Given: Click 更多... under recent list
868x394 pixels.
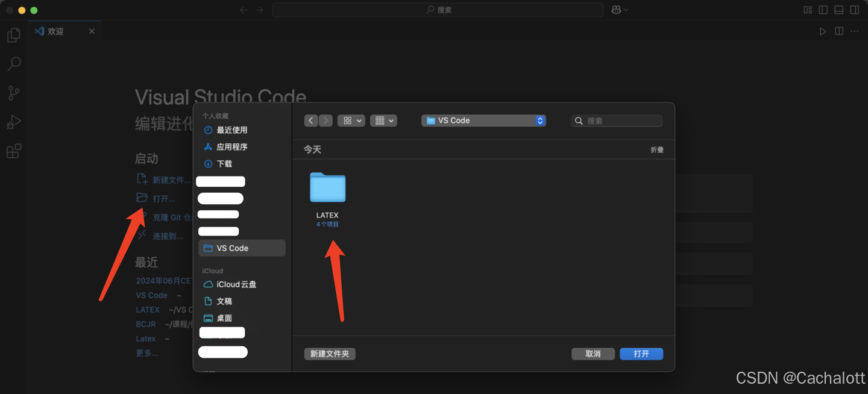Looking at the screenshot, I should [147, 353].
